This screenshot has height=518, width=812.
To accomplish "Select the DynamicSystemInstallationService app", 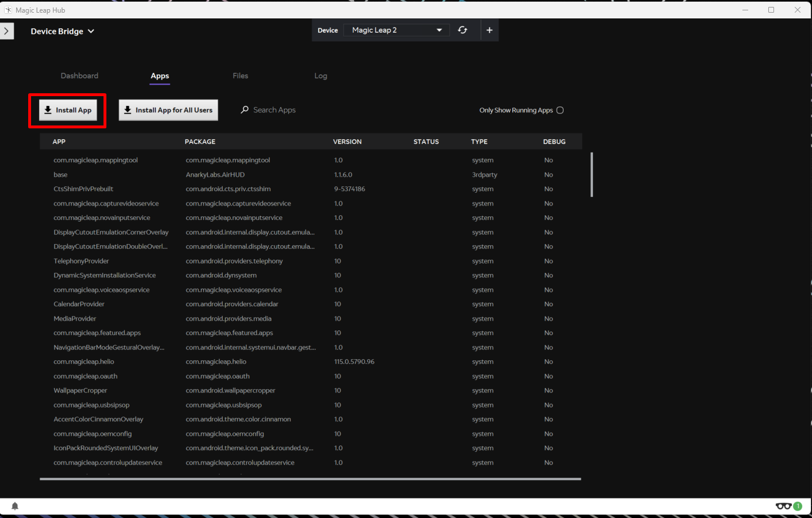I will 105,275.
